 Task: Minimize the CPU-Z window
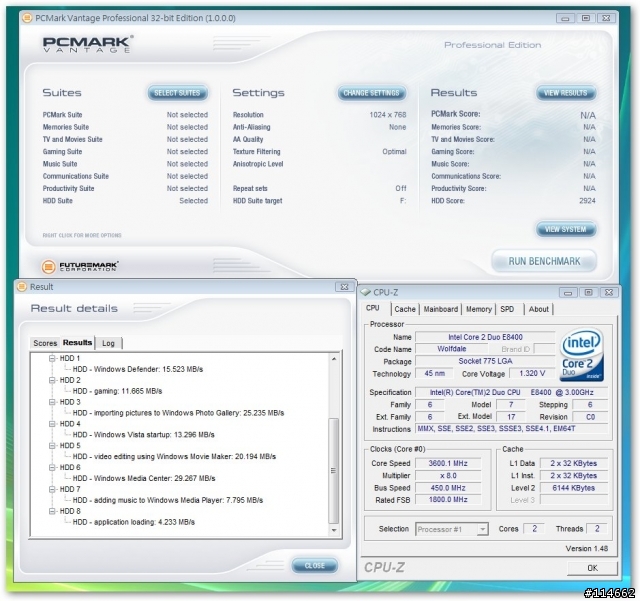pyautogui.click(x=568, y=292)
